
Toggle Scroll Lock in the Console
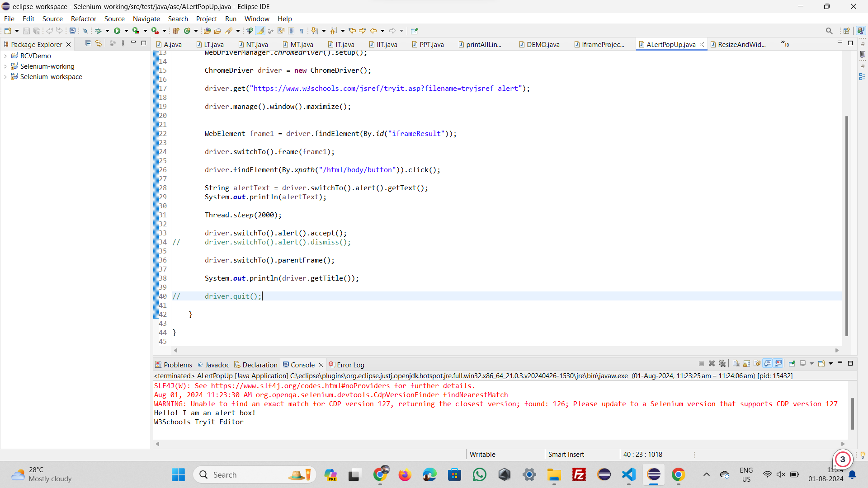coord(746,364)
